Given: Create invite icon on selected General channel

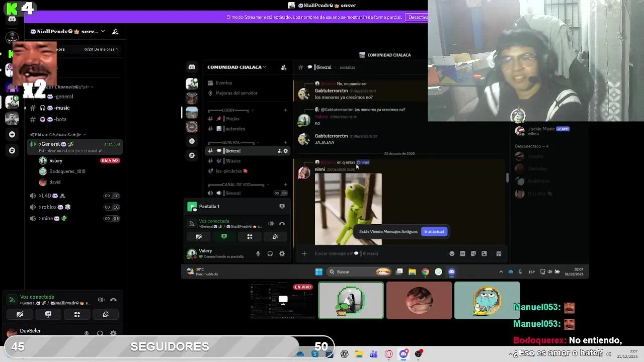Looking at the screenshot, I should [x=279, y=151].
